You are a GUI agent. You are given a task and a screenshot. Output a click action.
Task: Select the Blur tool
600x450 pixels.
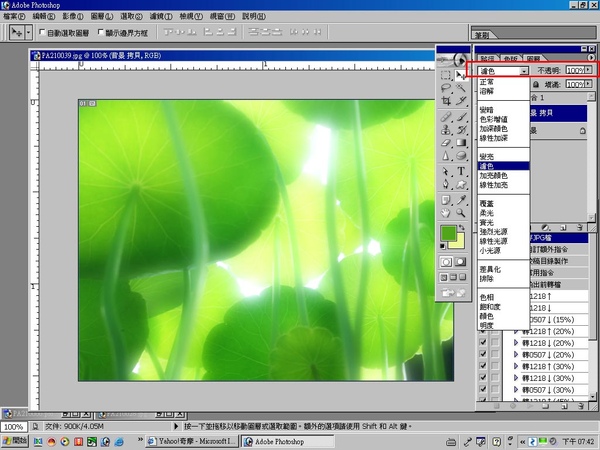(x=445, y=156)
